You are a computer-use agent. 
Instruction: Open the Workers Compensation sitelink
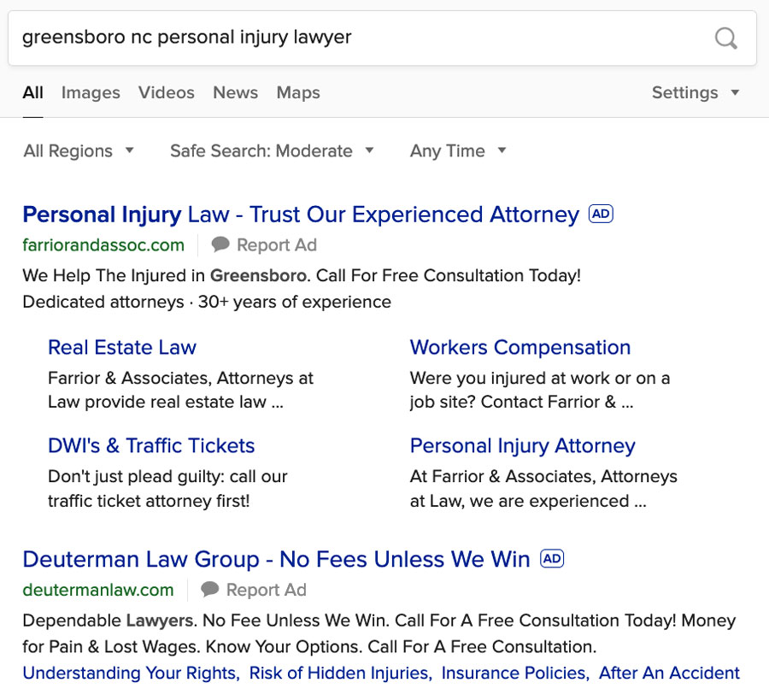(520, 347)
